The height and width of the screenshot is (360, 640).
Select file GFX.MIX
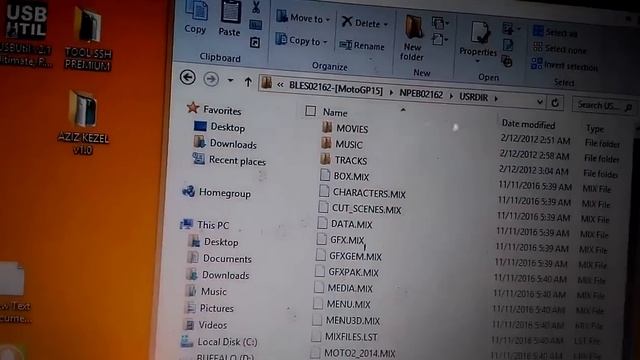coord(347,240)
